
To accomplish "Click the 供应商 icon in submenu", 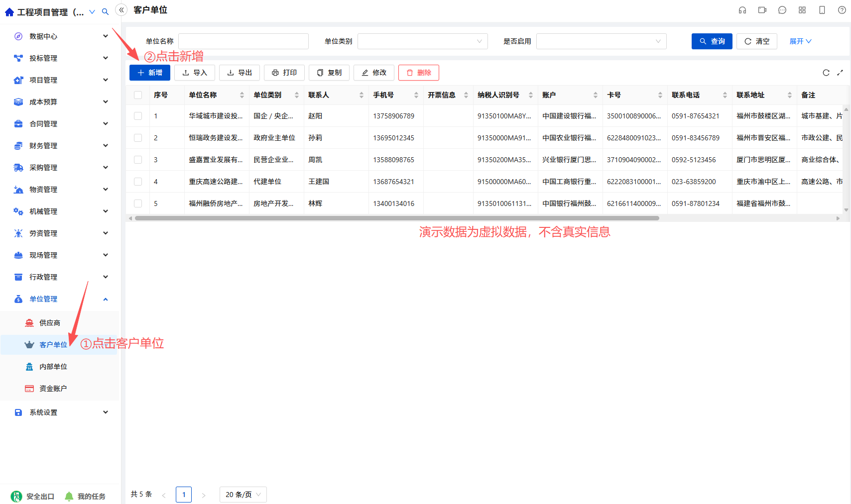I will tap(29, 322).
